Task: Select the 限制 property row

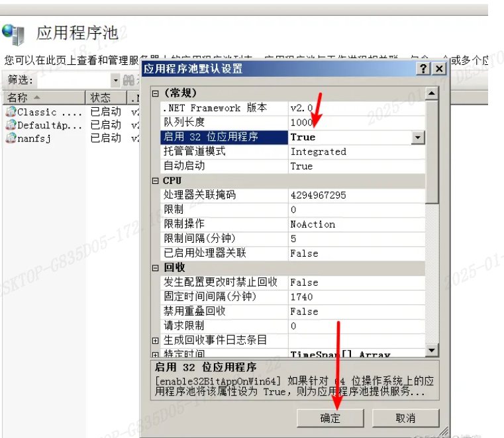Action: (293, 210)
